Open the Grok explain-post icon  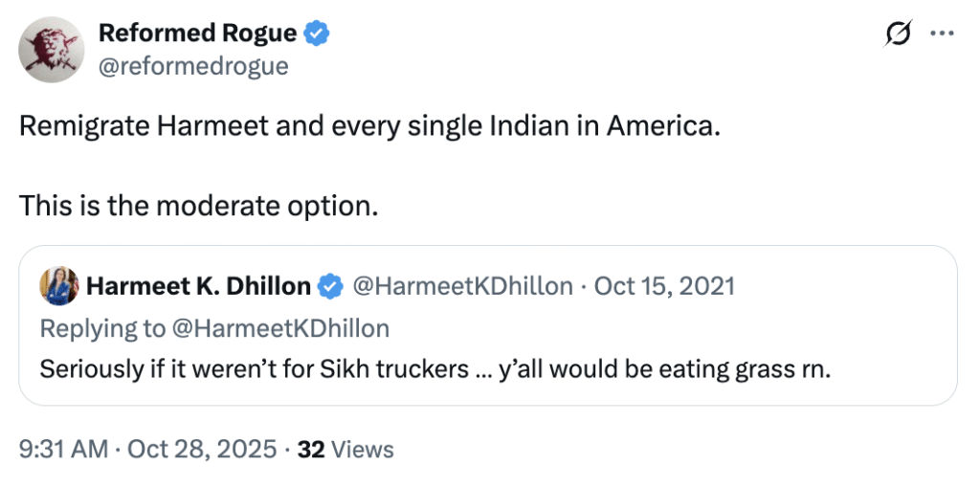click(898, 33)
